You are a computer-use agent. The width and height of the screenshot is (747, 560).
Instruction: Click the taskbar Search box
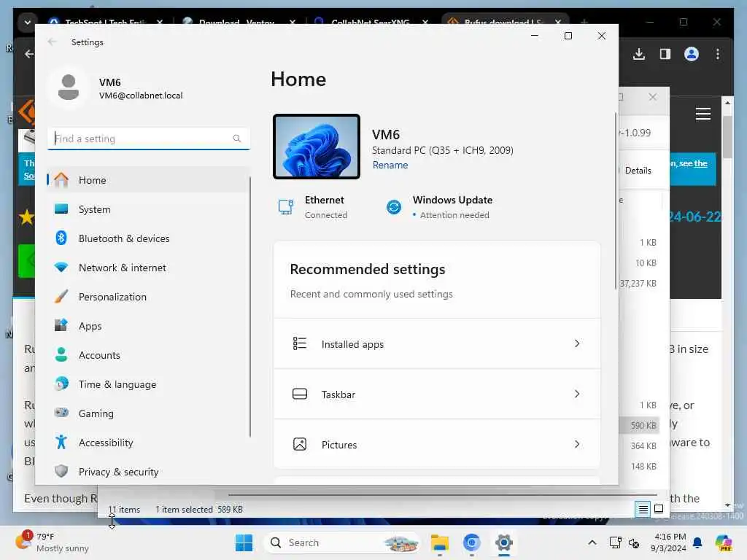341,542
